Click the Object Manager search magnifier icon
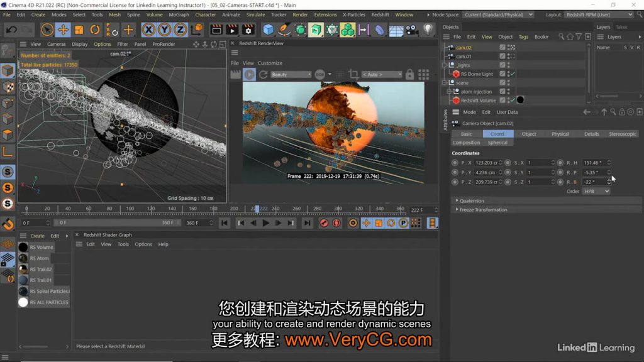The height and width of the screenshot is (362, 644). (x=561, y=37)
